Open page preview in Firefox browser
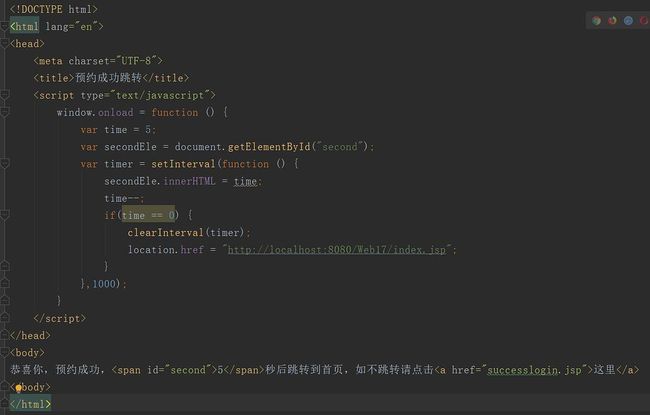The image size is (650, 415). (612, 21)
